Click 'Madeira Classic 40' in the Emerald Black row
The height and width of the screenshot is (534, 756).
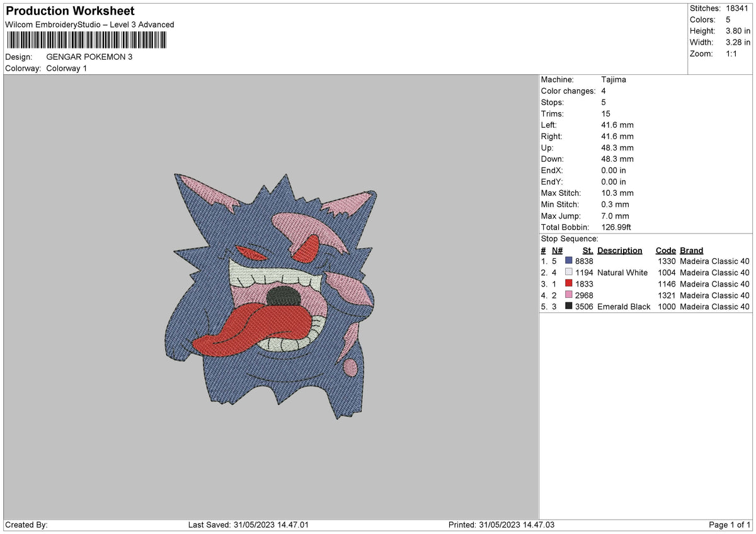point(715,306)
